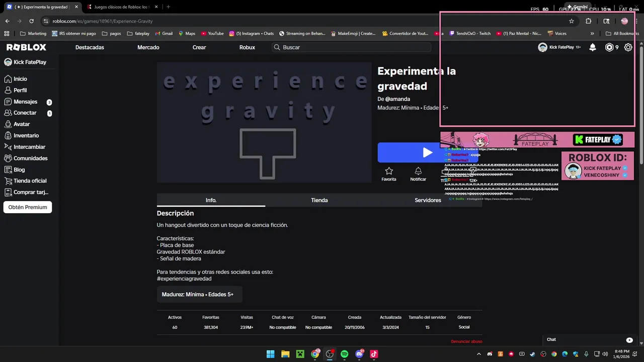The height and width of the screenshot is (362, 644).
Task: Open Avatar in the sidebar
Action: 17,124
